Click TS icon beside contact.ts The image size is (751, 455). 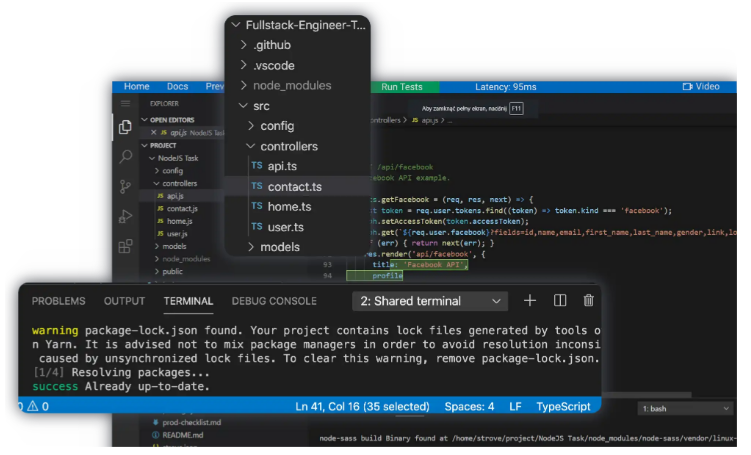point(257,186)
